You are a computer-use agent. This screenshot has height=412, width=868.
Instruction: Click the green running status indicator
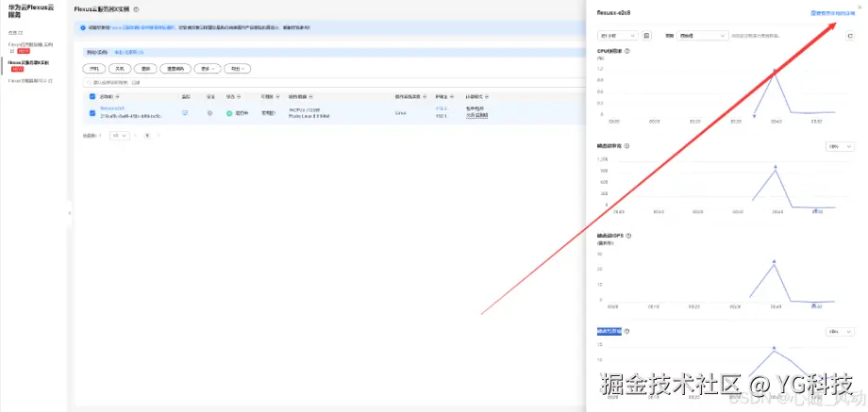click(229, 113)
